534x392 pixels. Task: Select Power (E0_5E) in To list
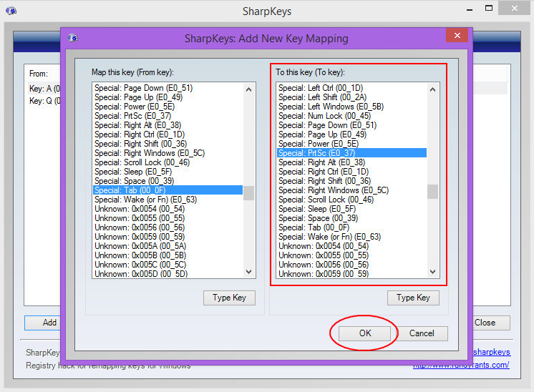point(351,144)
